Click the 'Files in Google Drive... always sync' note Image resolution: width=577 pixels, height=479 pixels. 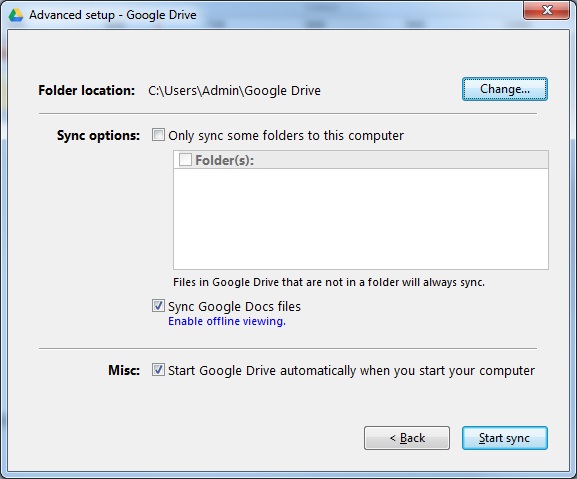click(329, 282)
